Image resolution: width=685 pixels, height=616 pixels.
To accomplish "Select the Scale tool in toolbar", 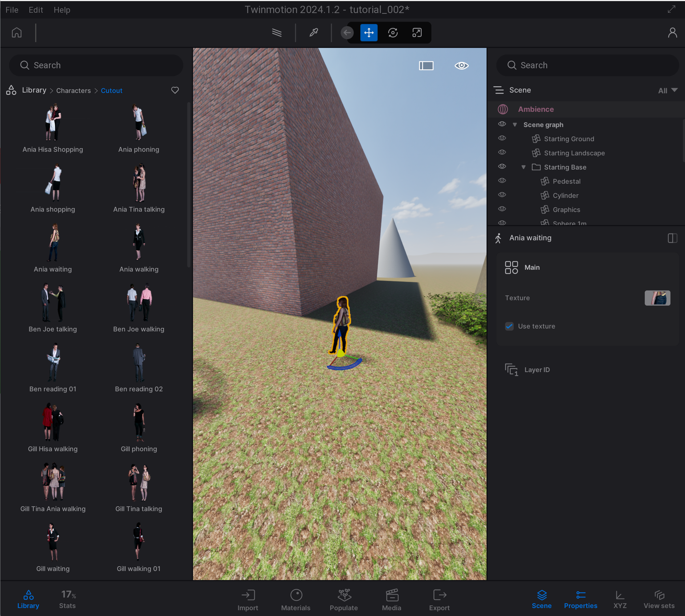I will point(417,33).
